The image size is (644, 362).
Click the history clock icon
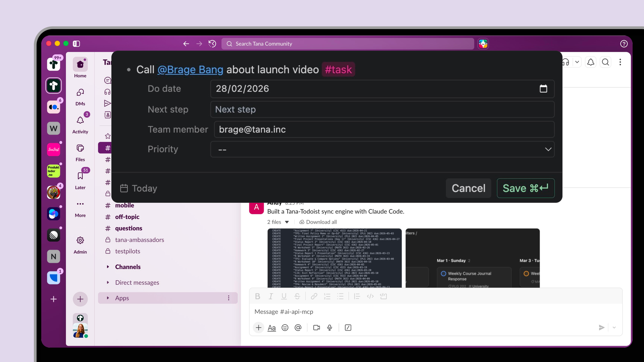pyautogui.click(x=212, y=44)
